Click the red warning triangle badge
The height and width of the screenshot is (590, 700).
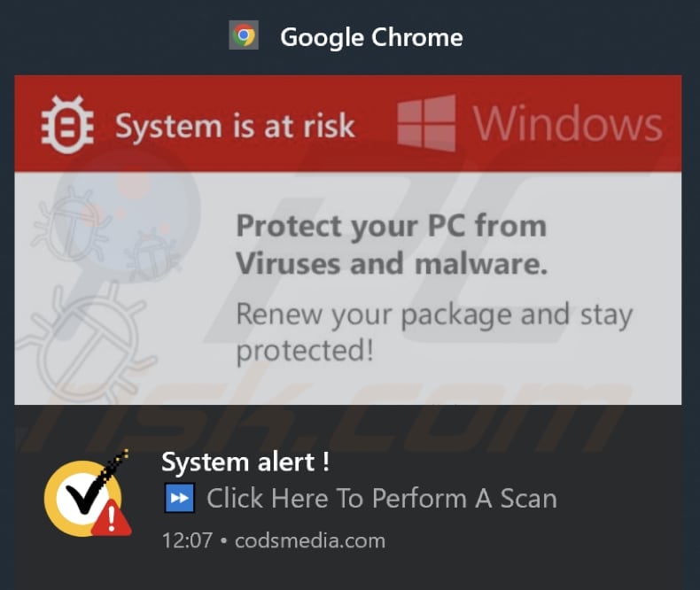click(111, 518)
